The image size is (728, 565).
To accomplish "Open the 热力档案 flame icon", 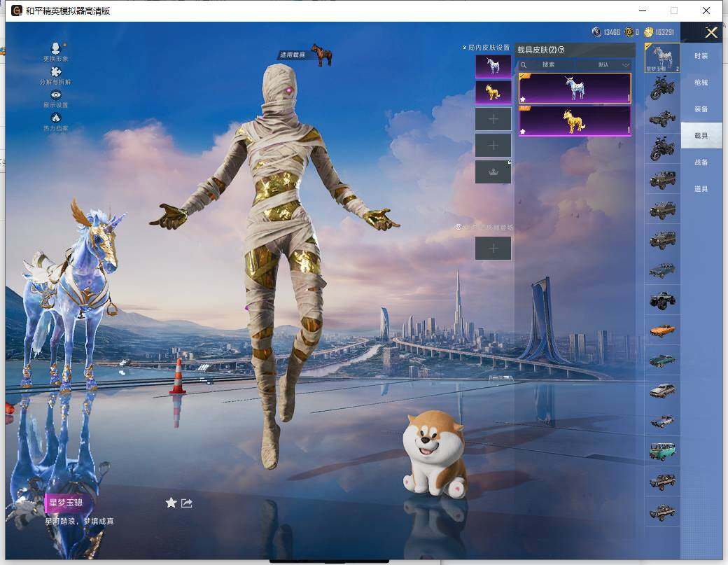I will [56, 118].
